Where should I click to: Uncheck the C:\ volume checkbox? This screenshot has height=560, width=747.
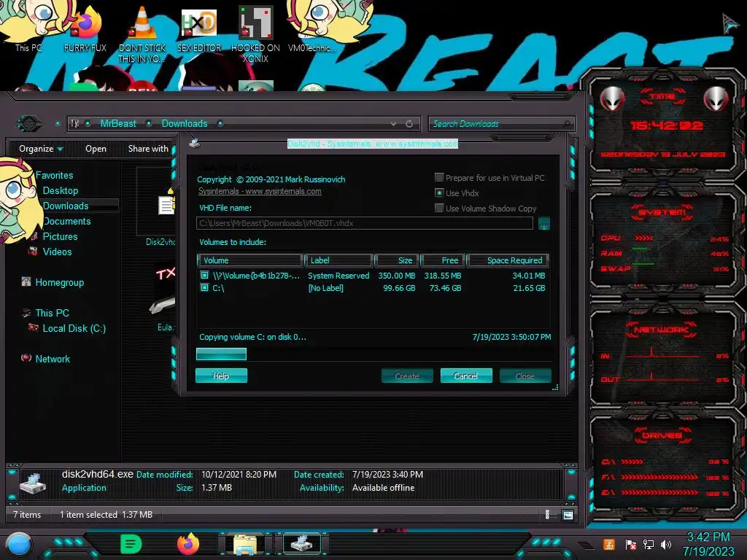pyautogui.click(x=204, y=287)
